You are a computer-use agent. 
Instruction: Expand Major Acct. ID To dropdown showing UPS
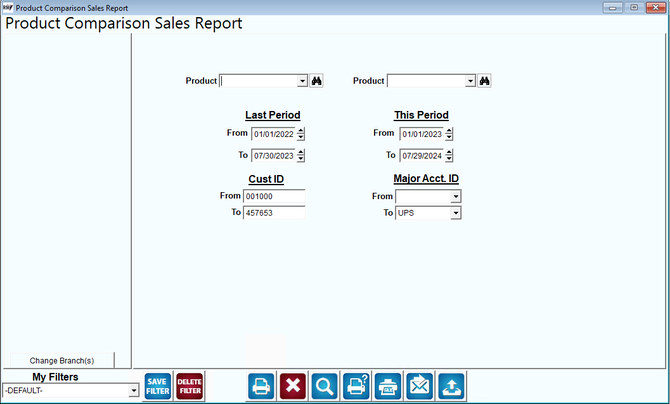(x=456, y=213)
